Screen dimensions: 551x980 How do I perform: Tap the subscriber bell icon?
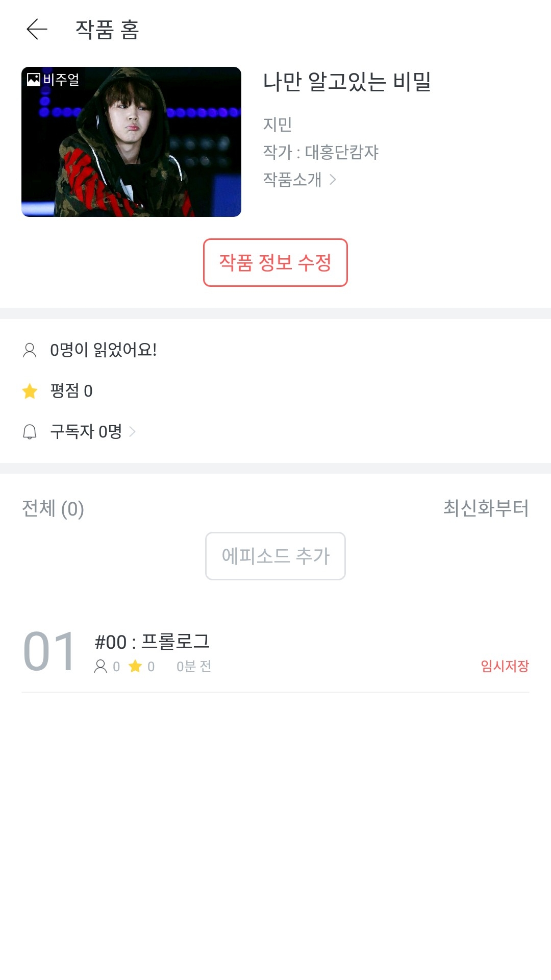[x=30, y=432]
